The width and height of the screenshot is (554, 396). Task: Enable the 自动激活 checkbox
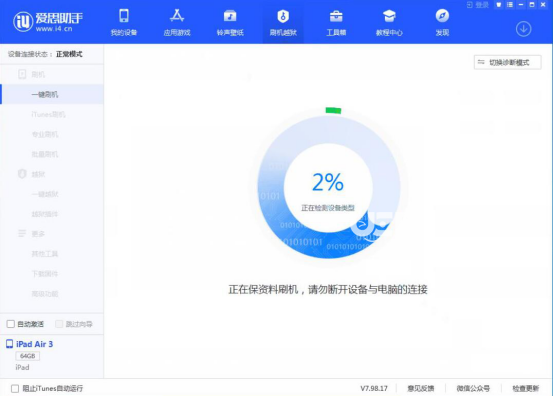tap(11, 324)
